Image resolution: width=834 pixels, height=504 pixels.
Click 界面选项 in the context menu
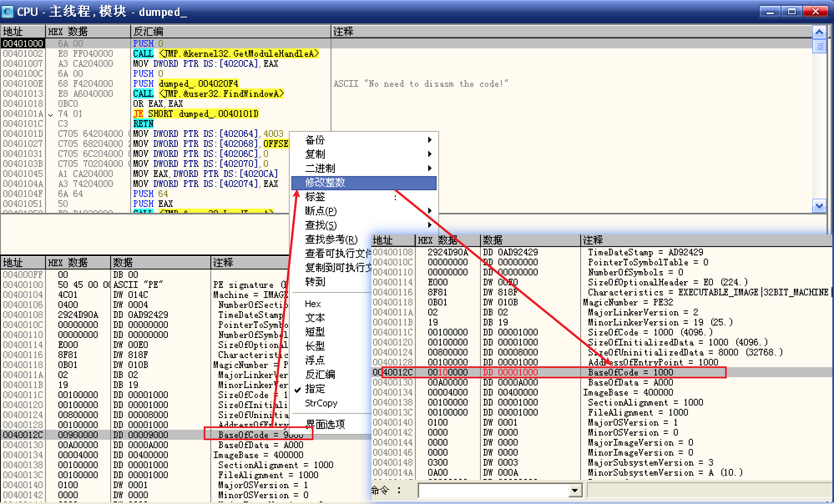point(325,425)
